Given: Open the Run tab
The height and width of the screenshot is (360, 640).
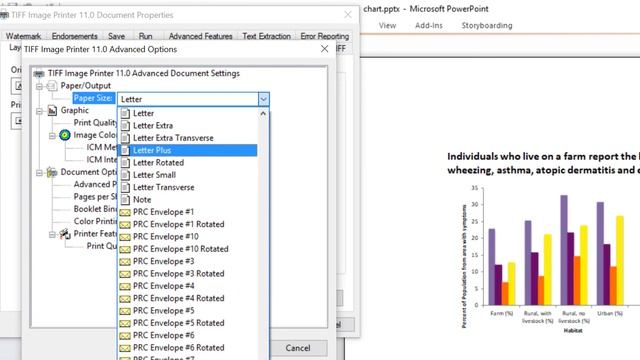Looking at the screenshot, I should [145, 36].
